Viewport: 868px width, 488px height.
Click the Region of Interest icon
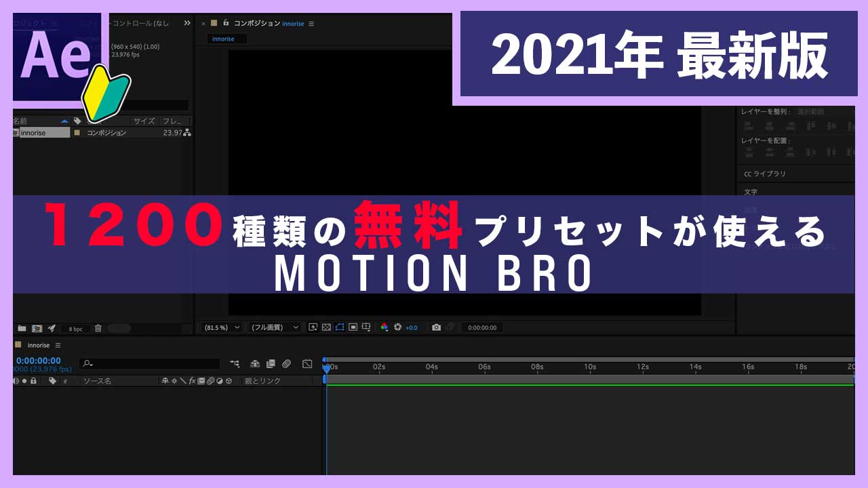point(353,327)
